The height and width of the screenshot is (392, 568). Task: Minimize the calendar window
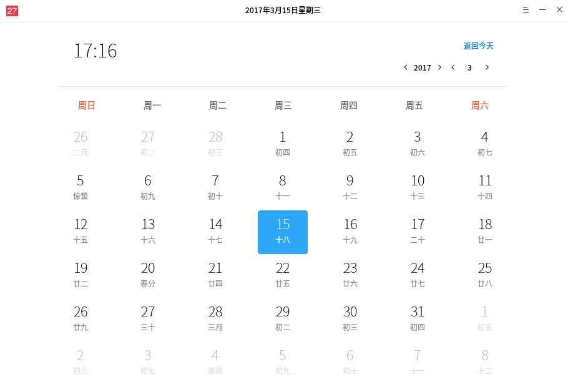[542, 10]
